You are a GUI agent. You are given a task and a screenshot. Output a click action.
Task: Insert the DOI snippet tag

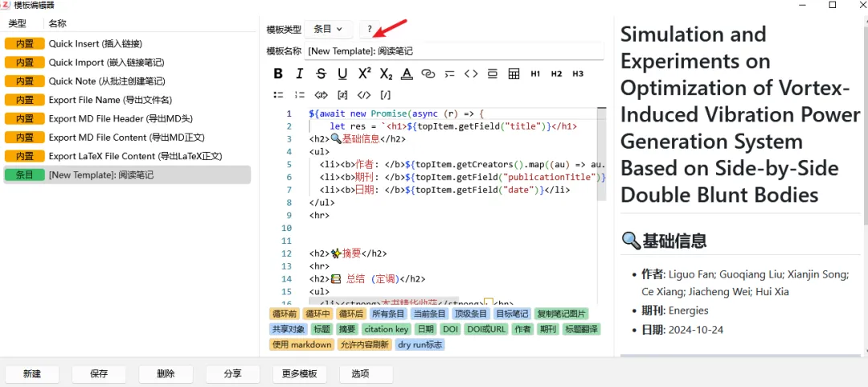coord(451,329)
